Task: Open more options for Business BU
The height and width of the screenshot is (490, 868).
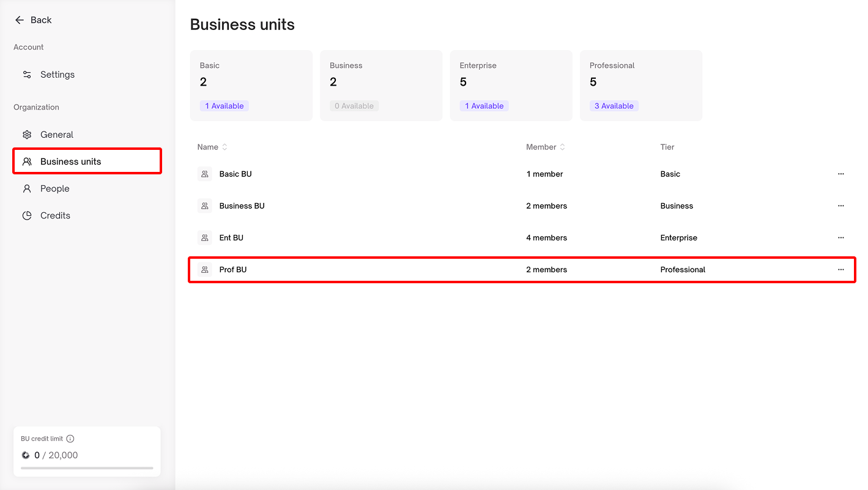Action: pos(840,206)
